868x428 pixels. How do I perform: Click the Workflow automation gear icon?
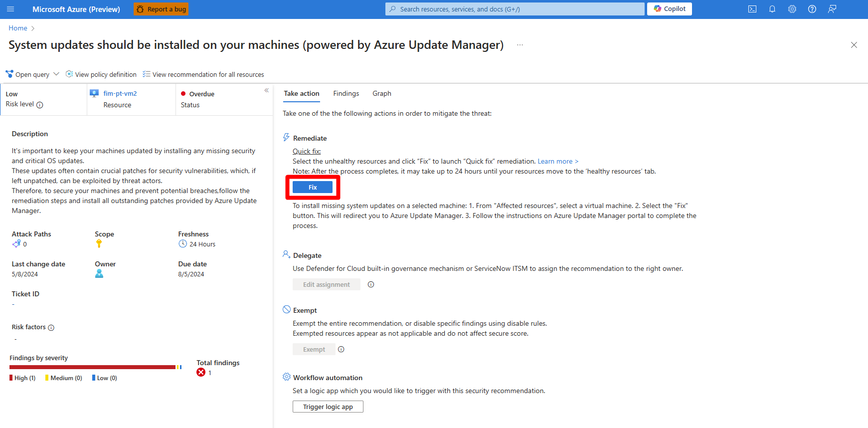pyautogui.click(x=287, y=377)
